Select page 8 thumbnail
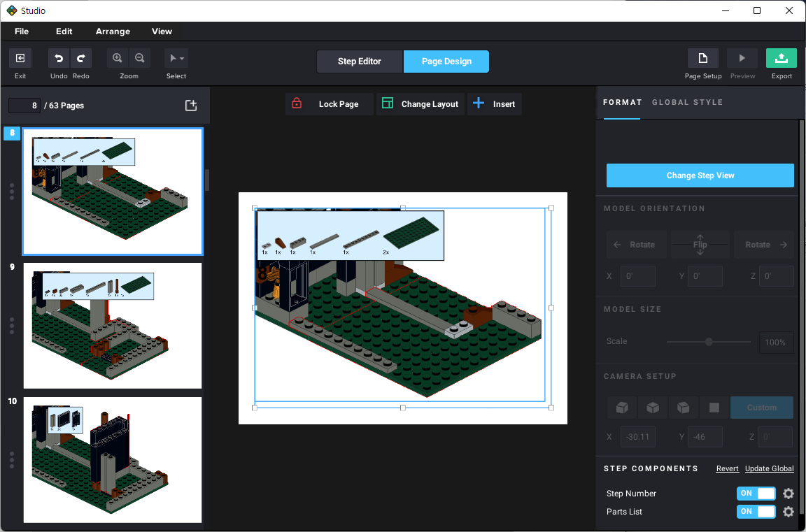This screenshot has width=806, height=532. (113, 192)
